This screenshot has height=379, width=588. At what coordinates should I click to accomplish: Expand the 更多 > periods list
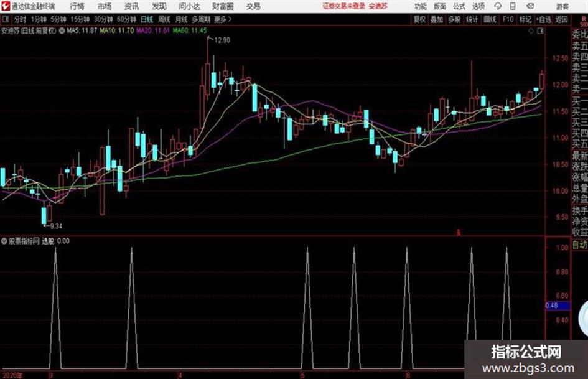[x=223, y=19]
